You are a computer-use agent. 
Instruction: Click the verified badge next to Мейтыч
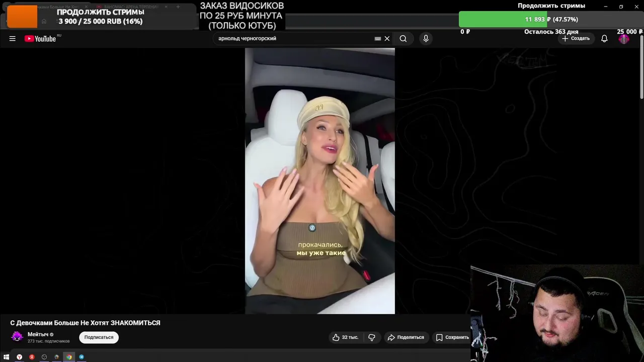coord(52,334)
